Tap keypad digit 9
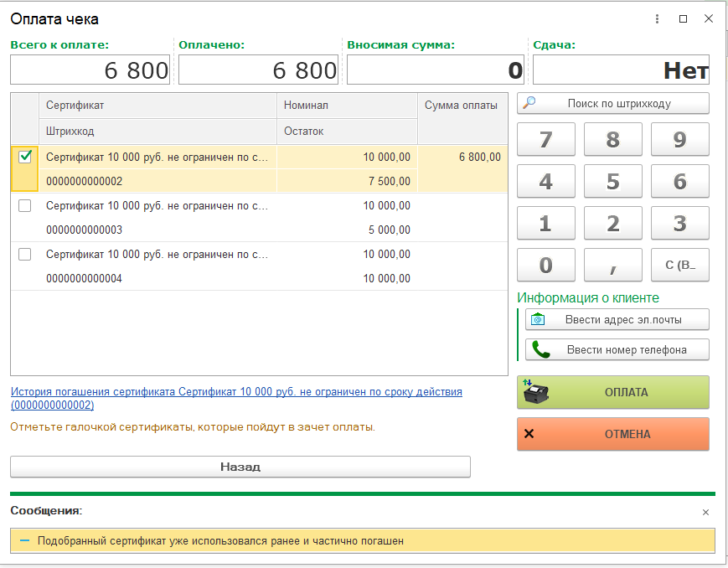The width and height of the screenshot is (728, 568). pyautogui.click(x=679, y=139)
